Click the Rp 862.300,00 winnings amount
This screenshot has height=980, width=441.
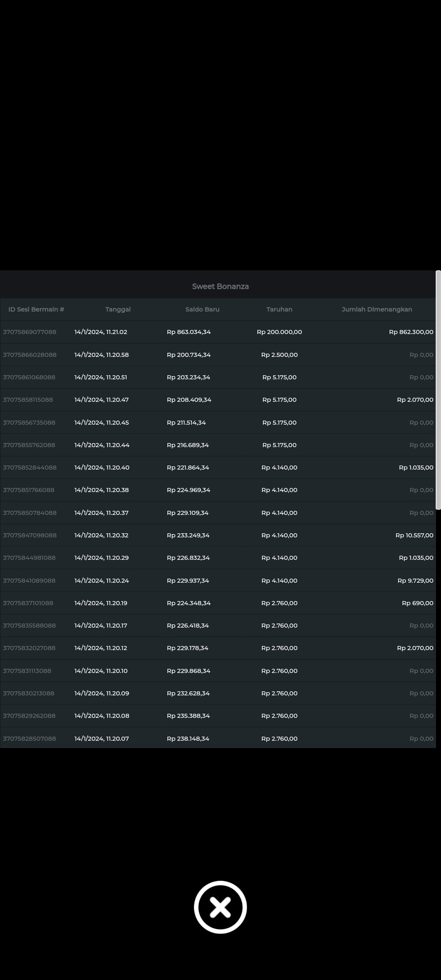(411, 332)
